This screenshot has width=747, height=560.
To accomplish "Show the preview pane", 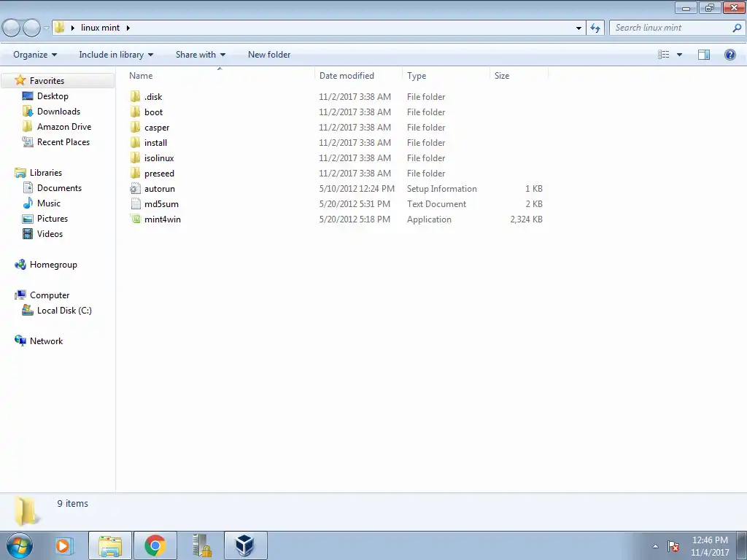I will pos(704,55).
